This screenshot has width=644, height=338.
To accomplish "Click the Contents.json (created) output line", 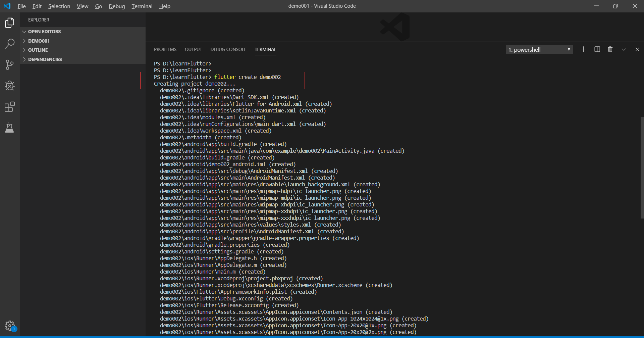I will tap(276, 312).
